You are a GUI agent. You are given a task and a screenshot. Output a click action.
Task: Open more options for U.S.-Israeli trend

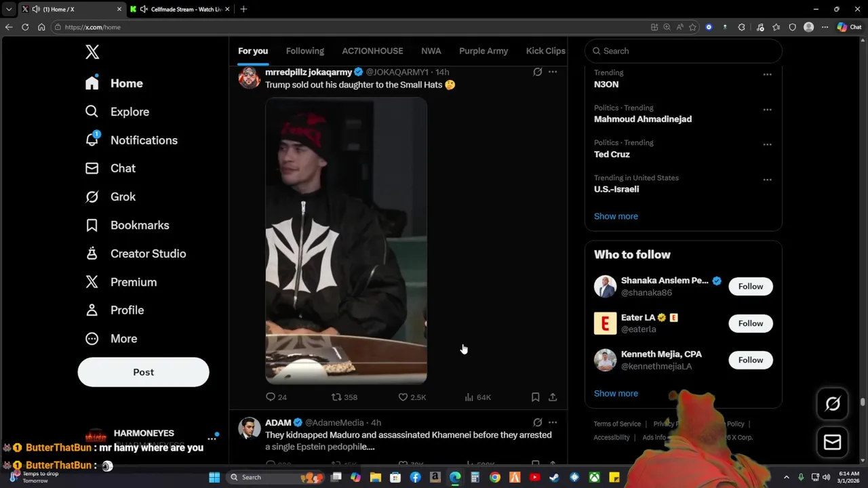pyautogui.click(x=767, y=180)
